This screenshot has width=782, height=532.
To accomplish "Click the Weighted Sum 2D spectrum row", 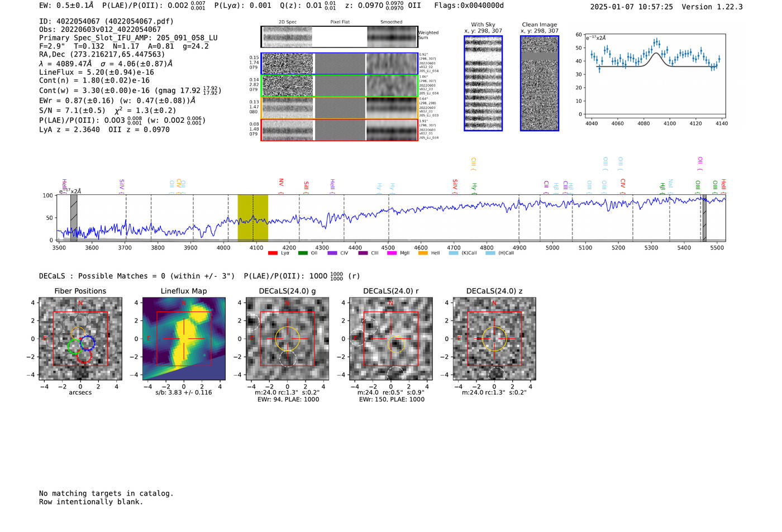I will tap(339, 36).
